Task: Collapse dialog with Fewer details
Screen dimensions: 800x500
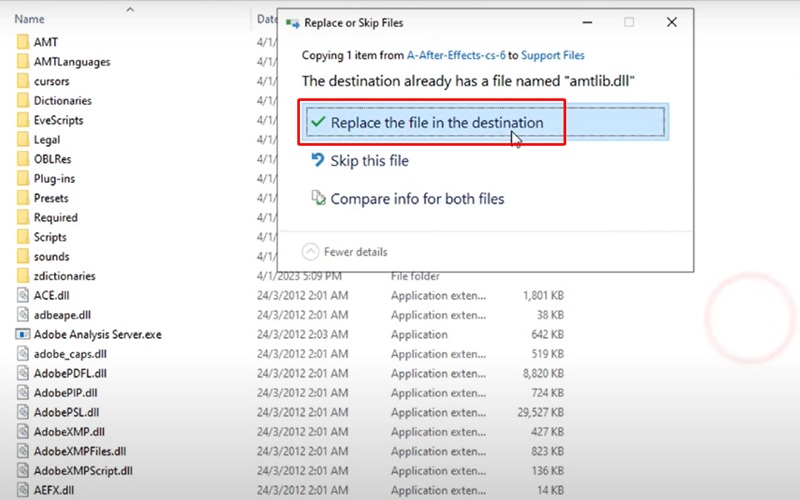Action: [x=345, y=252]
